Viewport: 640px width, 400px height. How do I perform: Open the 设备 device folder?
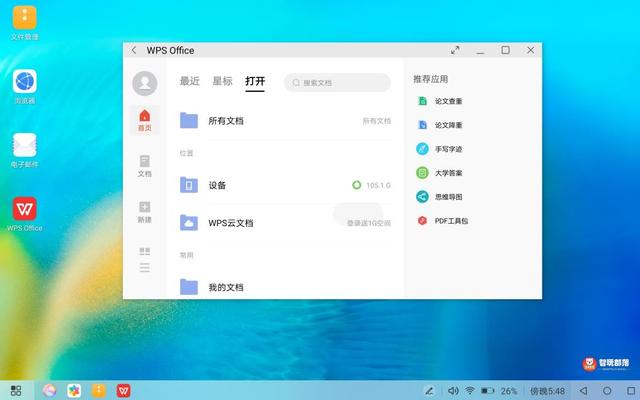point(285,185)
